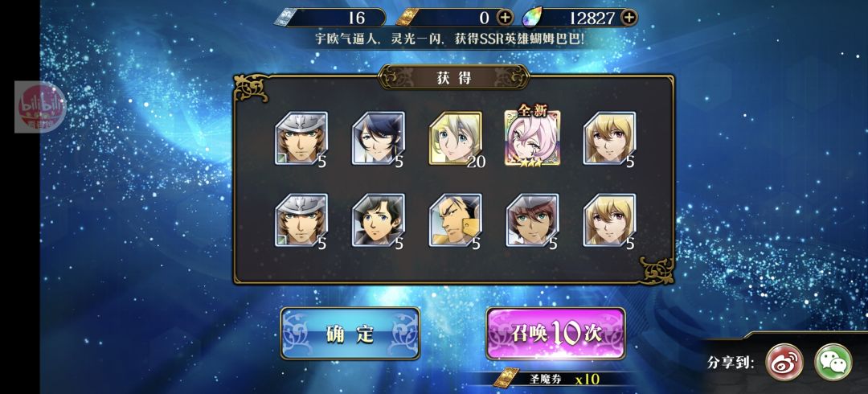Click the gold ticket icon in top bar
The image size is (868, 394).
click(x=407, y=18)
